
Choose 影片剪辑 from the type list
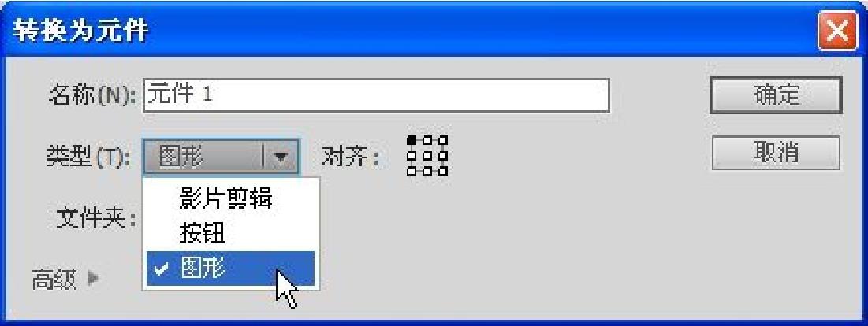pos(231,198)
